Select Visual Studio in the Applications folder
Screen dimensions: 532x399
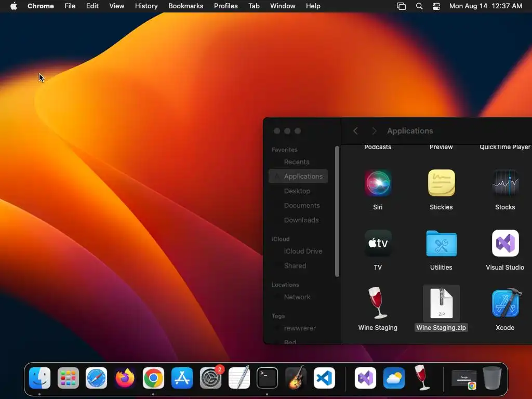click(505, 243)
